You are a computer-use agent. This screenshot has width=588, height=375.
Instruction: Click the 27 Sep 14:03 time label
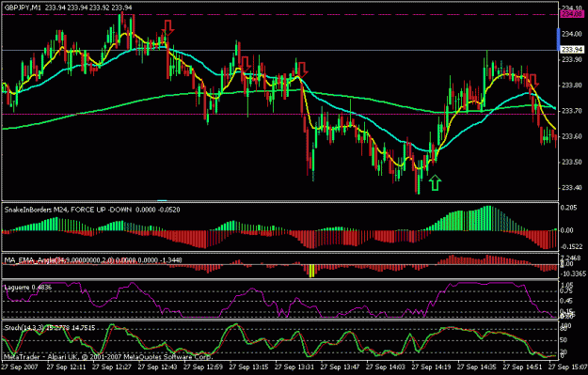pyautogui.click(x=386, y=367)
